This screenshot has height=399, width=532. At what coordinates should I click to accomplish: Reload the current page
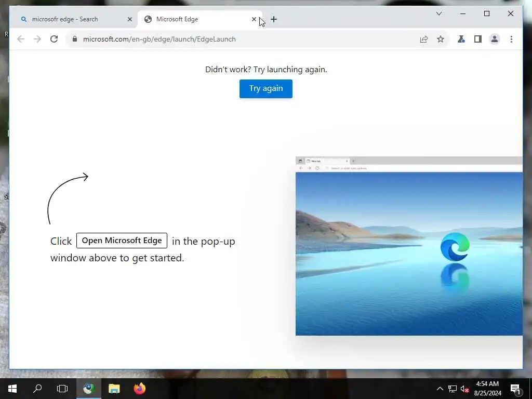click(54, 39)
